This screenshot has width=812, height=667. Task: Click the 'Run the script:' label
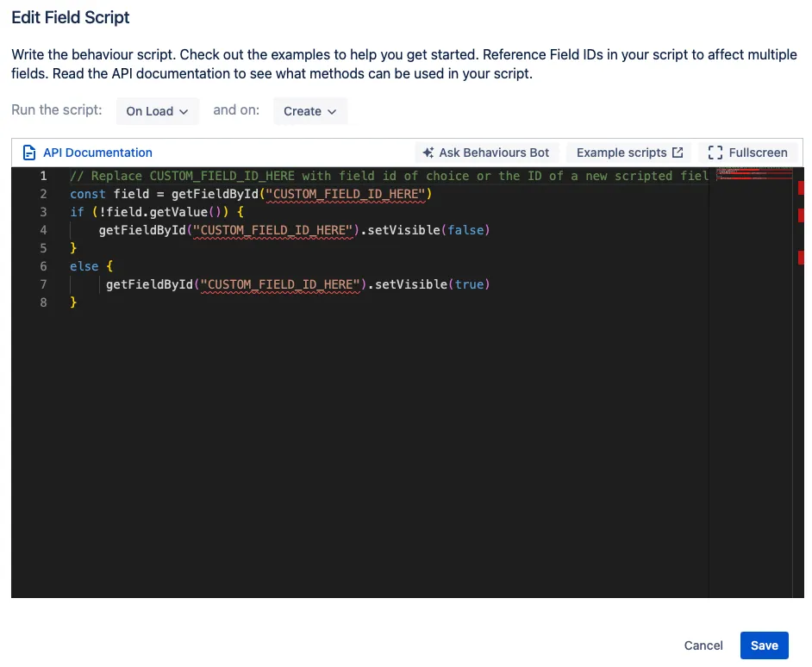tap(56, 110)
